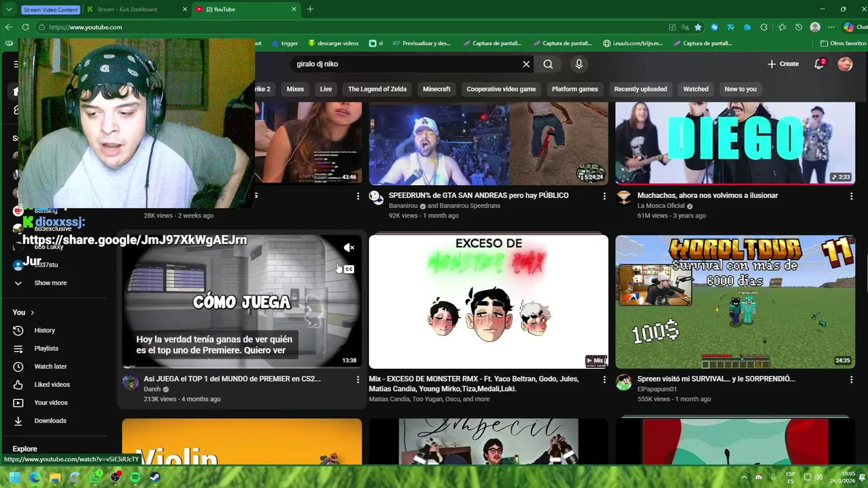
Task: Open Asi JUEGA el TOP 1 video title
Action: click(x=232, y=379)
